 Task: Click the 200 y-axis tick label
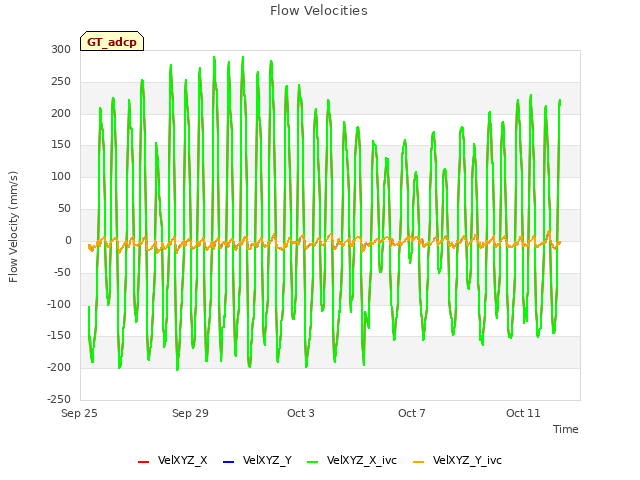pos(61,113)
